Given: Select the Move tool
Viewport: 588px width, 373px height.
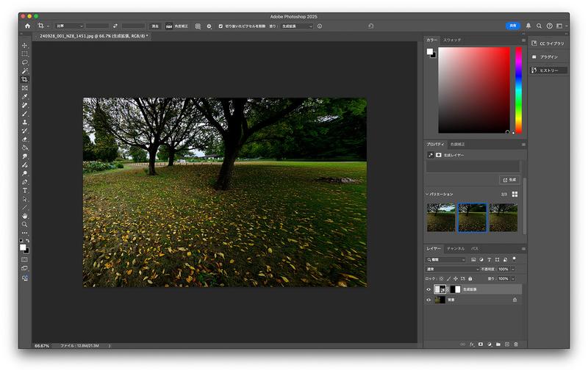Looking at the screenshot, I should (24, 46).
